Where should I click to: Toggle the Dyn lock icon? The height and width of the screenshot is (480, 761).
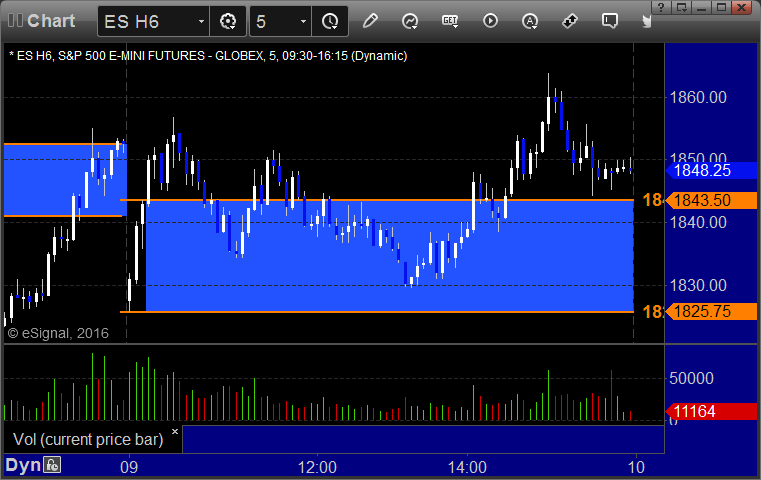coord(52,465)
